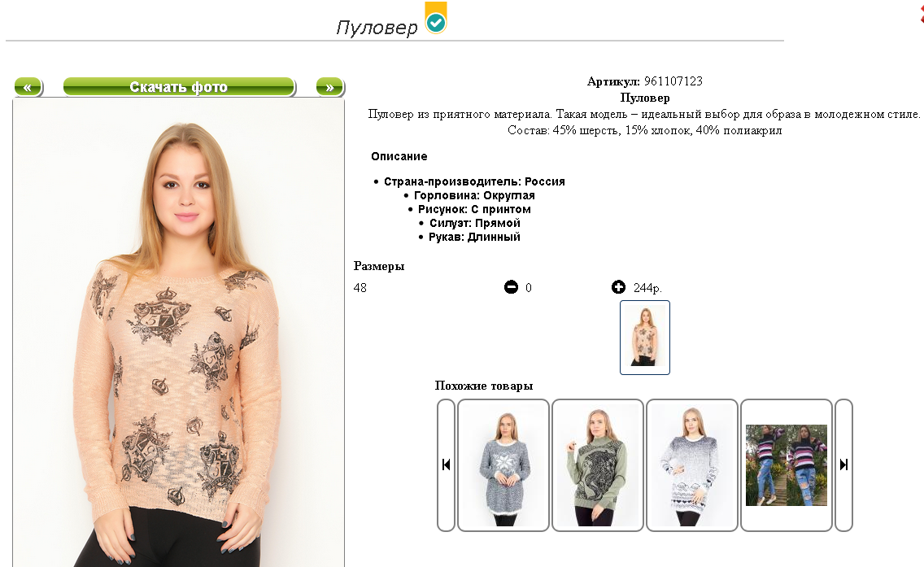Select the small pullover thumbnail under price
The image size is (924, 567).
[645, 337]
